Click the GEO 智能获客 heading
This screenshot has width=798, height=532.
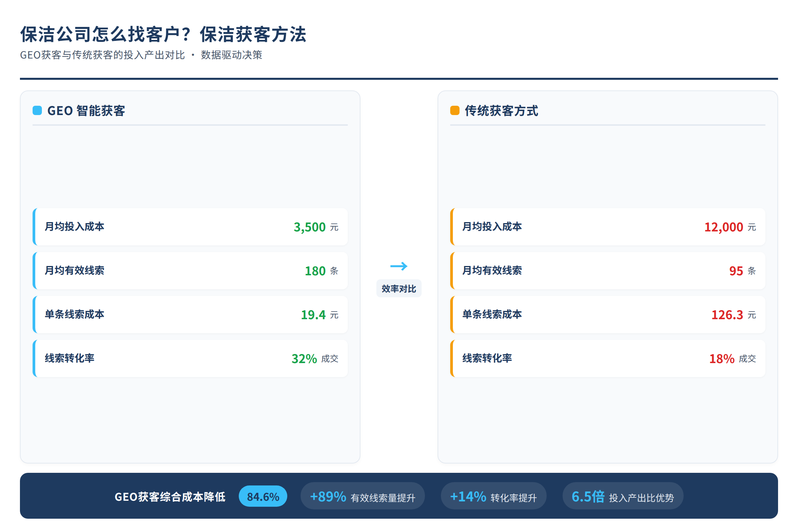point(86,111)
